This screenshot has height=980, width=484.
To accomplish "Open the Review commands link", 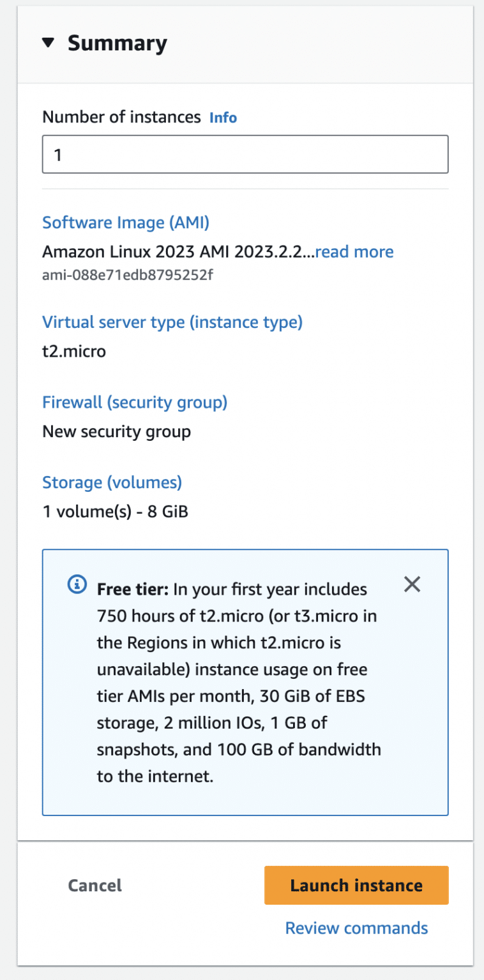I will [x=356, y=927].
